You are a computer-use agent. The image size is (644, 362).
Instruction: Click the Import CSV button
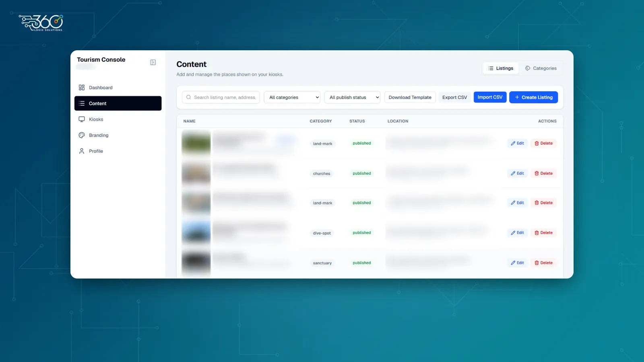(x=490, y=97)
